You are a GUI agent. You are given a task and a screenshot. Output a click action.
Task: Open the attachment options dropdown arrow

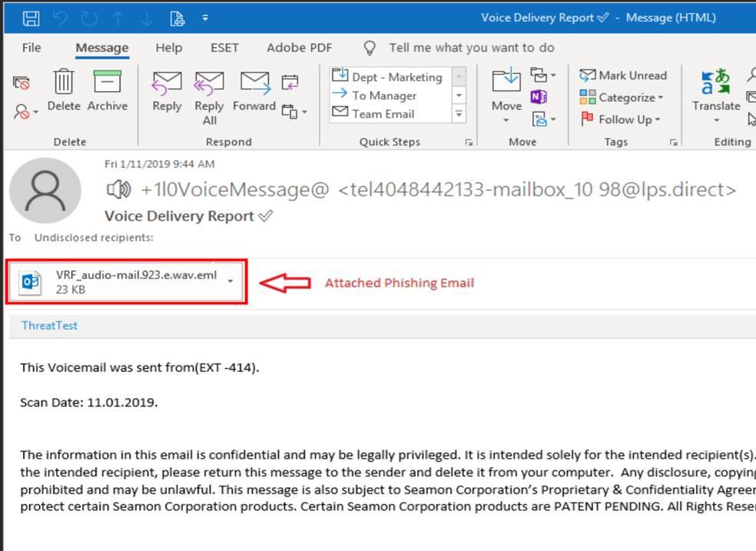pyautogui.click(x=230, y=281)
